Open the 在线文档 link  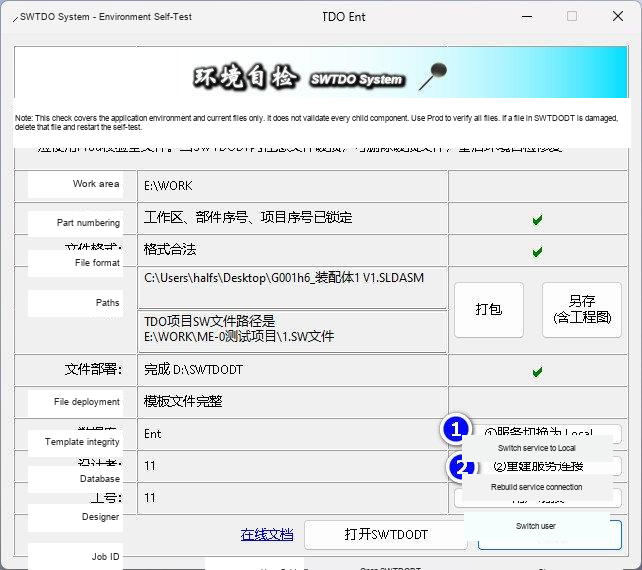tap(267, 534)
